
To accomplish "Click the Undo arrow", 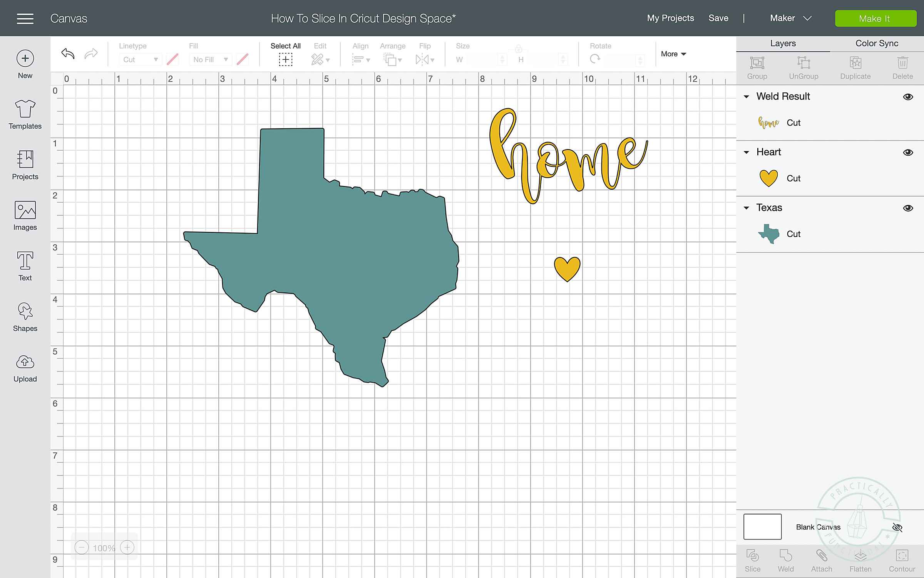I will (x=68, y=54).
